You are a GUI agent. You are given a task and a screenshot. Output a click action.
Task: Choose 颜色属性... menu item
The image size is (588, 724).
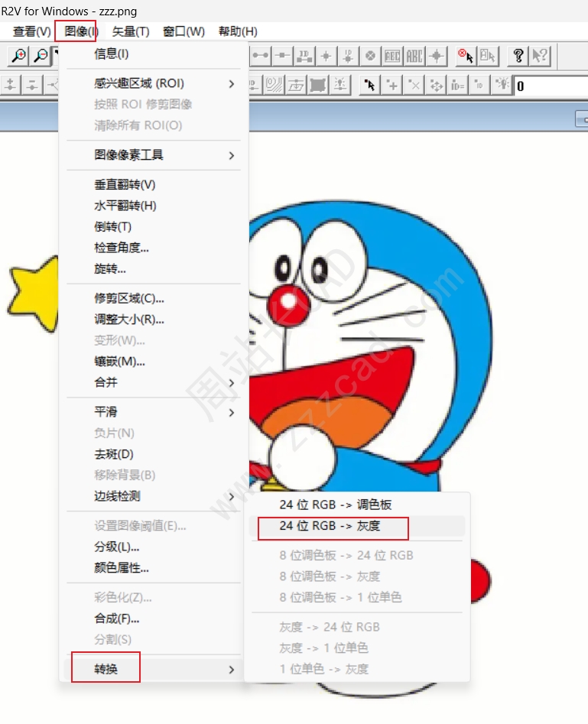[x=154, y=568]
